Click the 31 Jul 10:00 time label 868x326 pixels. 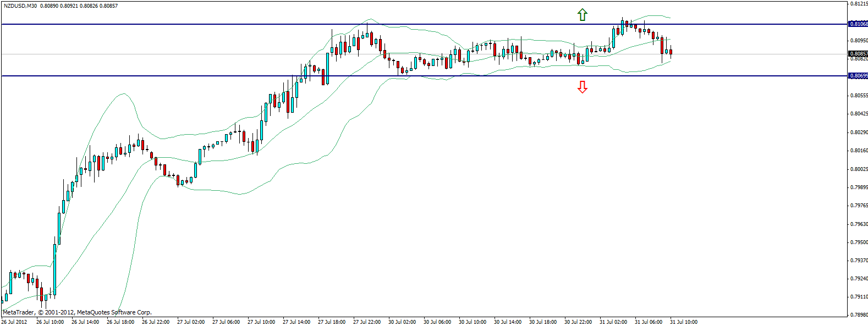tap(684, 322)
